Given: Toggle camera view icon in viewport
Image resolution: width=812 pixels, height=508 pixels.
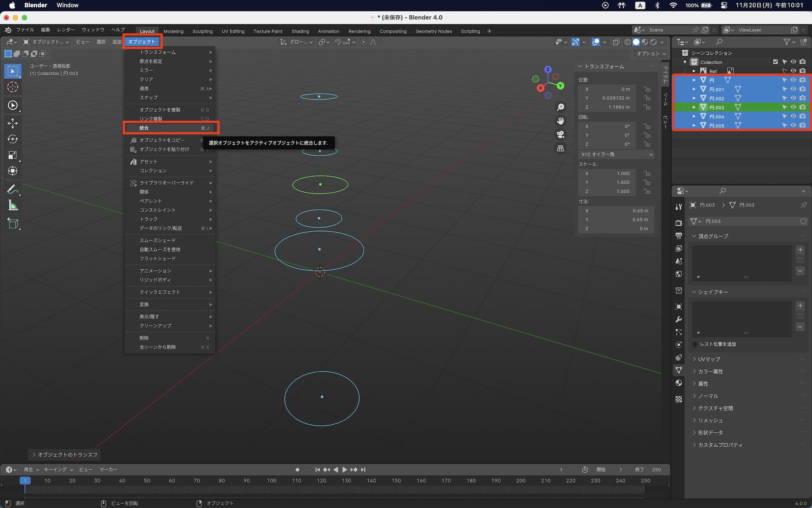Looking at the screenshot, I should [x=561, y=135].
